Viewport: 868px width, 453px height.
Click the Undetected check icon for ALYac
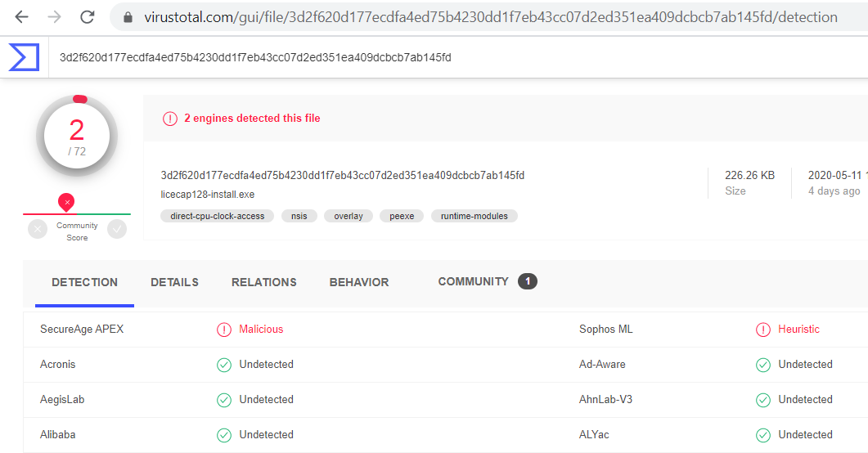click(x=762, y=435)
